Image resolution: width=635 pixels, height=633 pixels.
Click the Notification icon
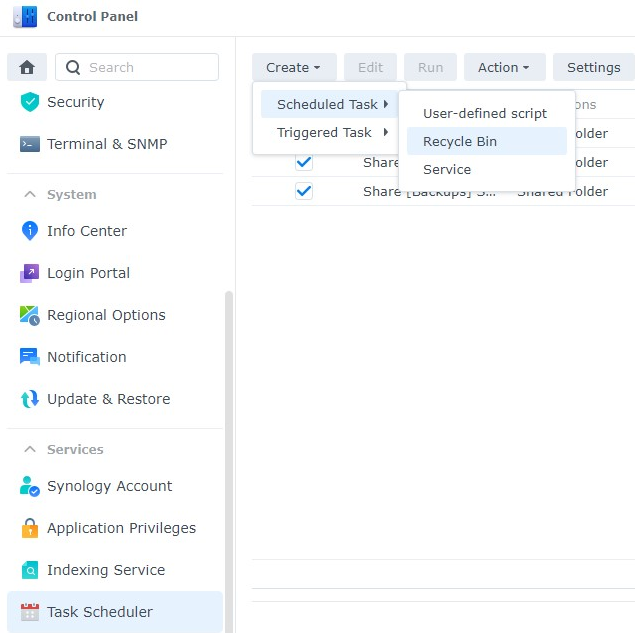pos(30,357)
